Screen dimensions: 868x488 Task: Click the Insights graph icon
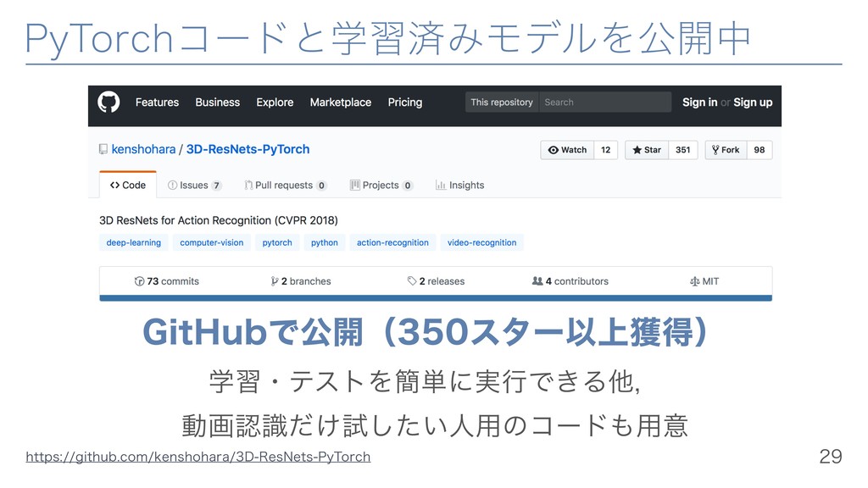point(441,186)
